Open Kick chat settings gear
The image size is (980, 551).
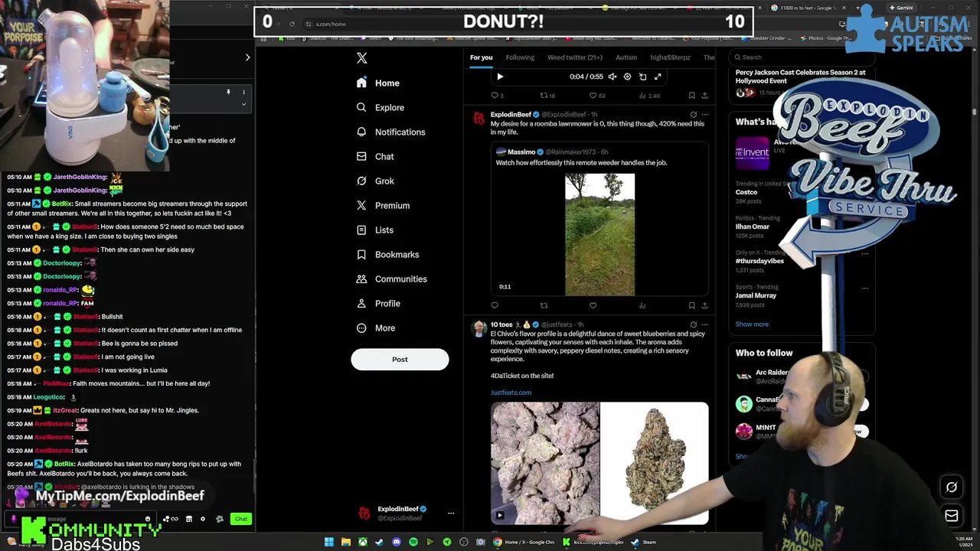pyautogui.click(x=203, y=519)
